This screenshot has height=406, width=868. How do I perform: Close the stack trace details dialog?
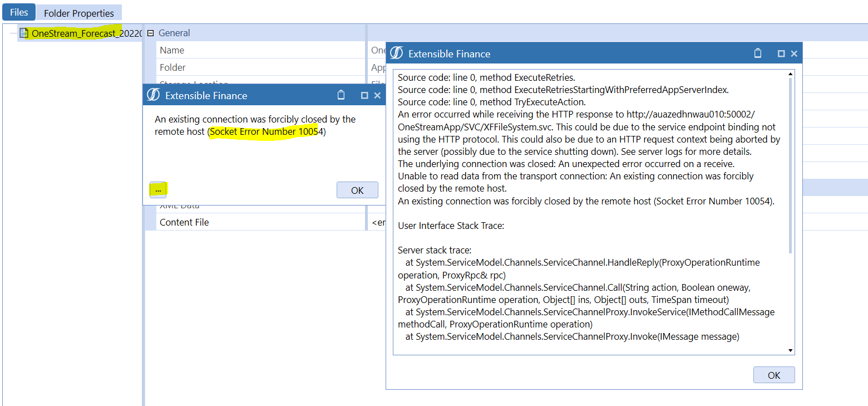pos(794,53)
